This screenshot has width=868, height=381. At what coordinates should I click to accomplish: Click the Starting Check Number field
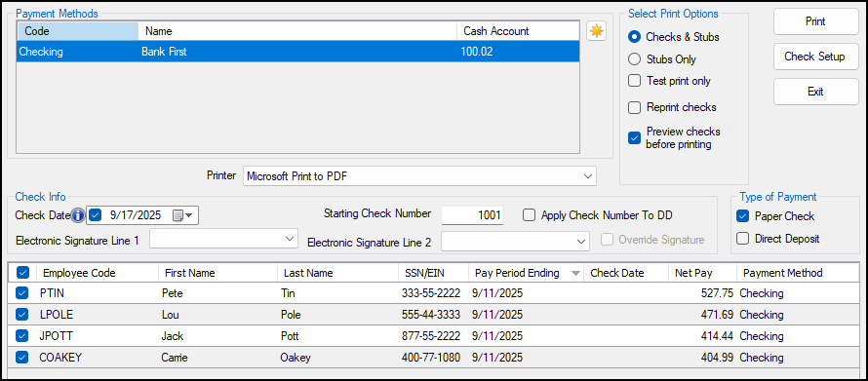(472, 215)
